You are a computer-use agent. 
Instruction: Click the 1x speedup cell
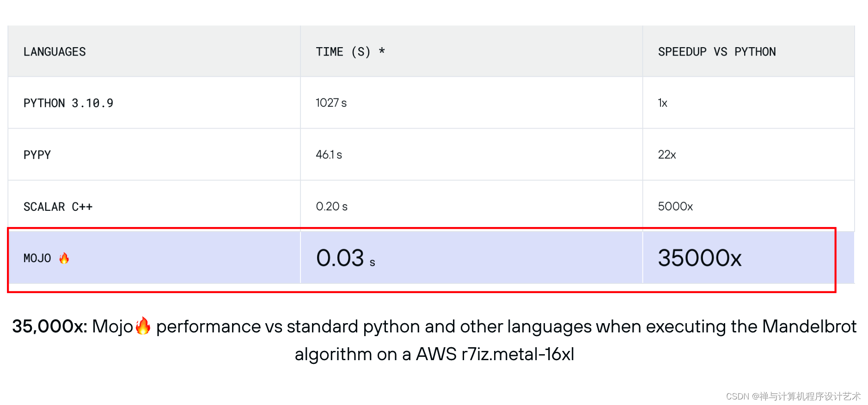[662, 103]
